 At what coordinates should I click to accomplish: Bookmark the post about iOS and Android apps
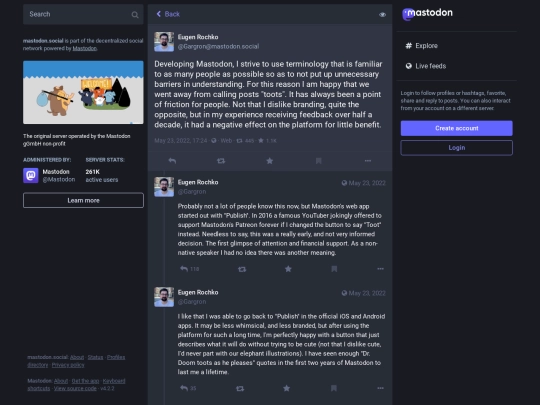(x=334, y=388)
